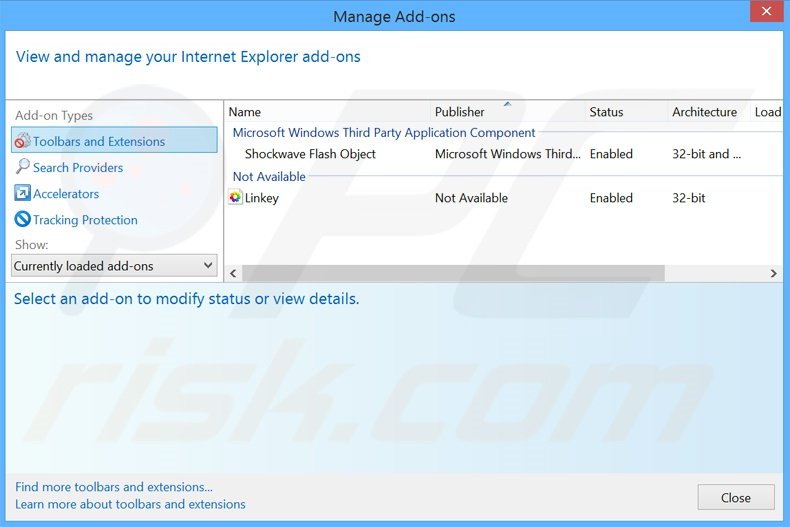
Task: Close the Manage Add-ons window
Action: 766,11
